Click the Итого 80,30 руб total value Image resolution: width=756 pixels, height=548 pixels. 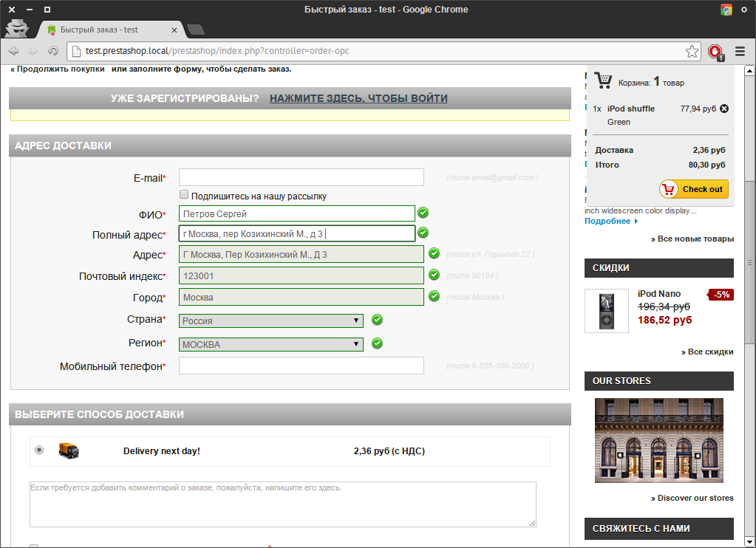[706, 165]
